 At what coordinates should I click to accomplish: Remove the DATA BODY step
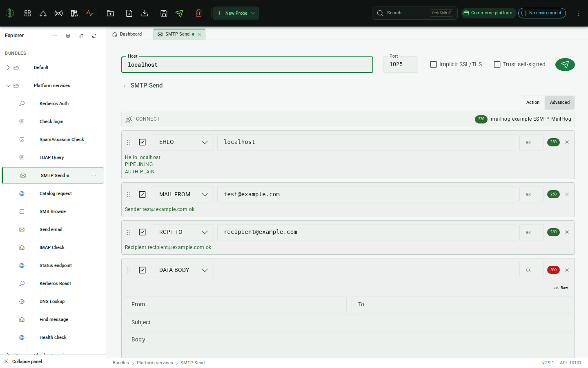click(567, 270)
